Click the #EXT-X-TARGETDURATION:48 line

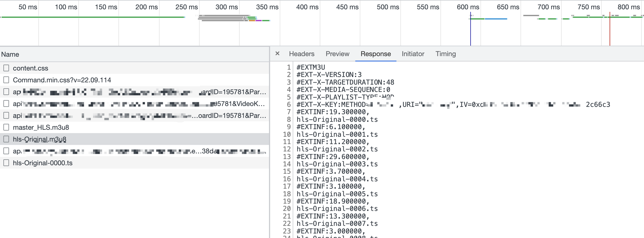tap(345, 82)
